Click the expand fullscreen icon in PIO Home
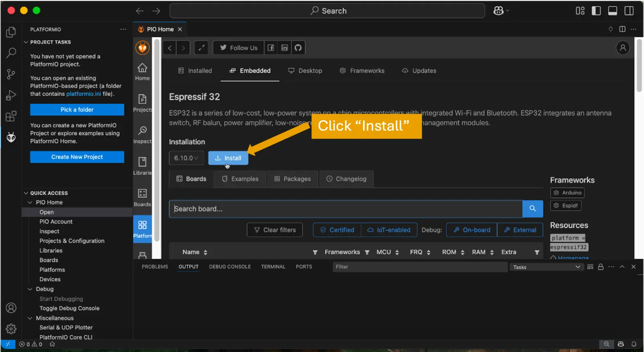Viewport: 644px width, 352px height. point(201,48)
